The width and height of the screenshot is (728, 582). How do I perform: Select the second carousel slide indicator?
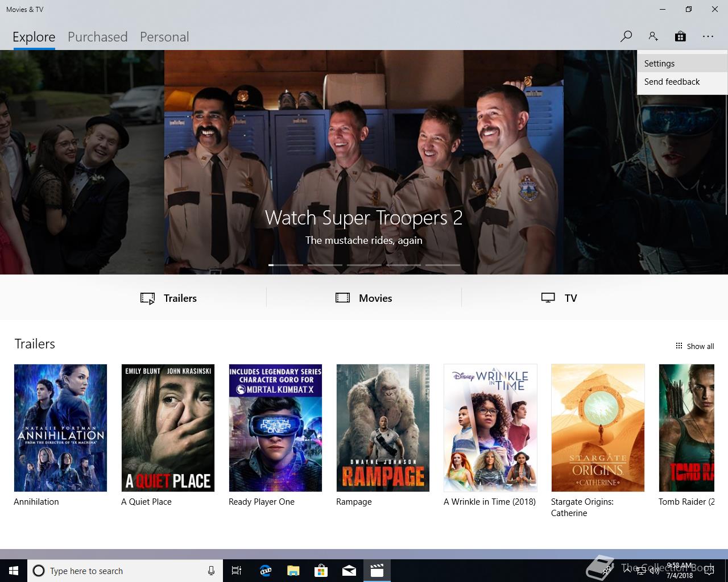point(325,265)
